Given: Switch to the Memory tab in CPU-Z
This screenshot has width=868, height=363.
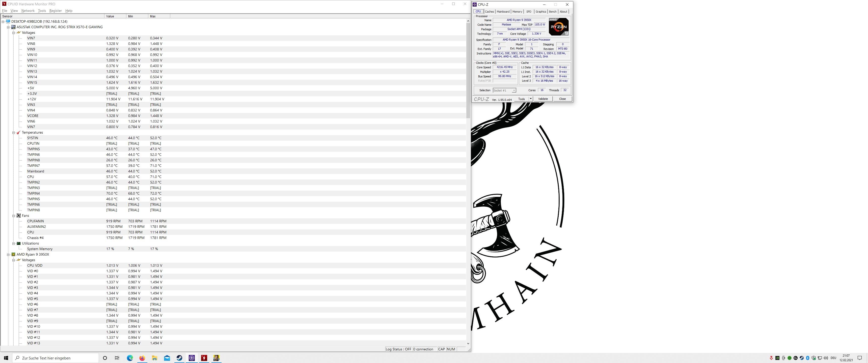Looking at the screenshot, I should [x=517, y=11].
